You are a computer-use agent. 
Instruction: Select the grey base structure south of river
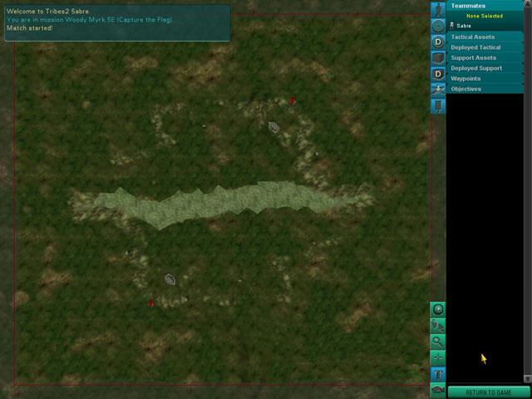pyautogui.click(x=170, y=279)
